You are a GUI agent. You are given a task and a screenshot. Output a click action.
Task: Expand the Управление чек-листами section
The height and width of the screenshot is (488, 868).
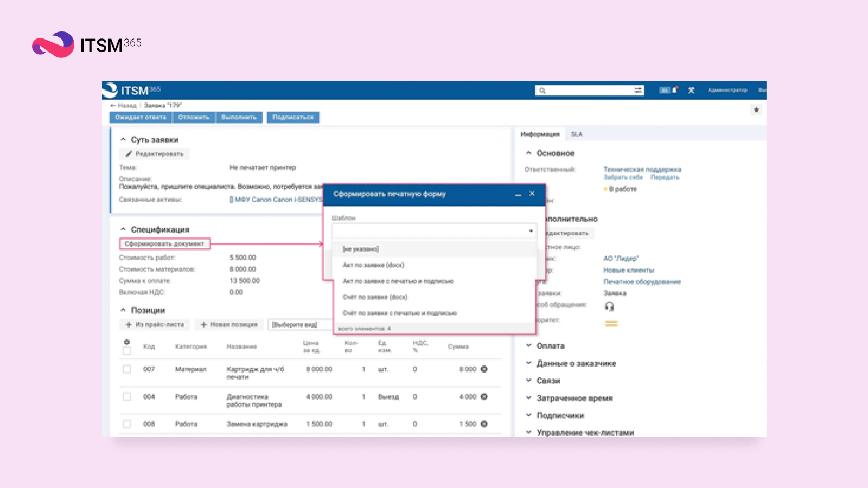[x=528, y=433]
